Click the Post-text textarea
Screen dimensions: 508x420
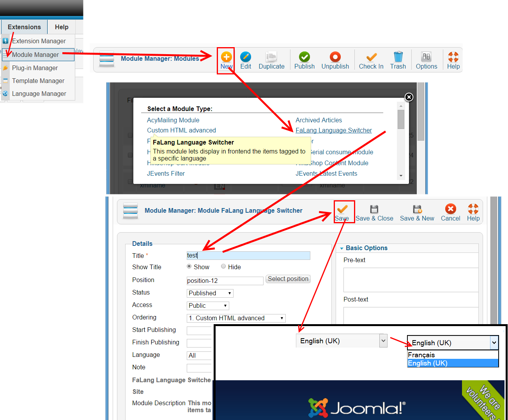[411, 316]
